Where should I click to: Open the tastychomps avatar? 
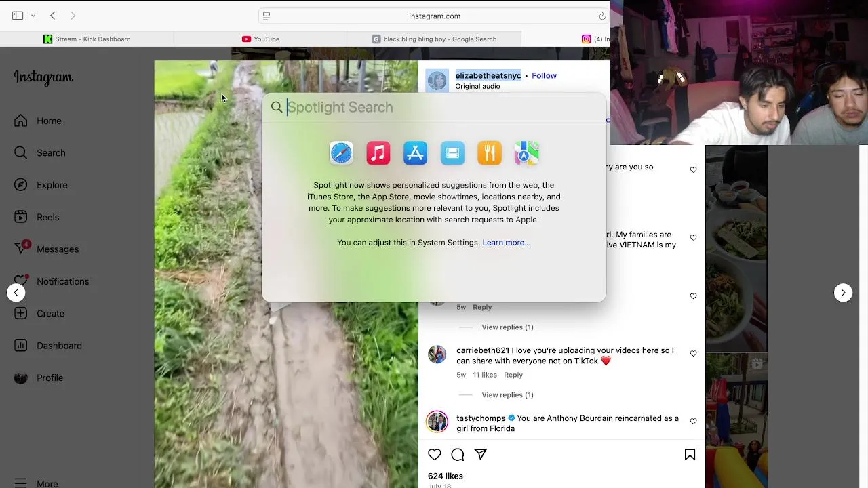click(437, 422)
